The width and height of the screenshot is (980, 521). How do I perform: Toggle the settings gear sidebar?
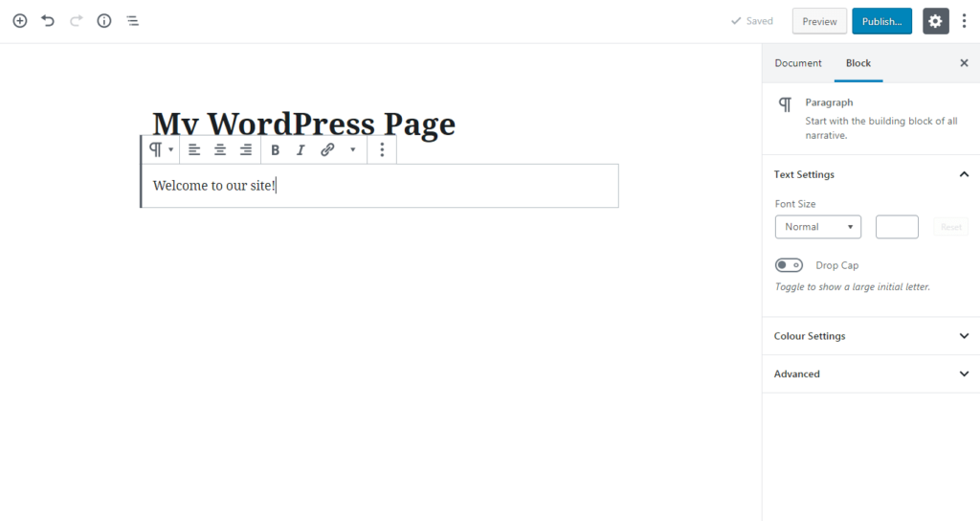[x=936, y=21]
